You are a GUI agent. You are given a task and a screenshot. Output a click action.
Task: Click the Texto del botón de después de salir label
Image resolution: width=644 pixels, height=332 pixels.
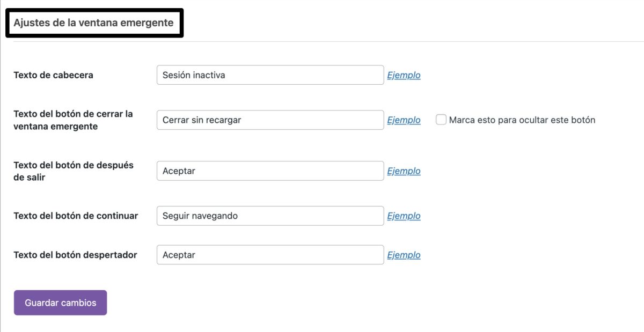coord(74,171)
